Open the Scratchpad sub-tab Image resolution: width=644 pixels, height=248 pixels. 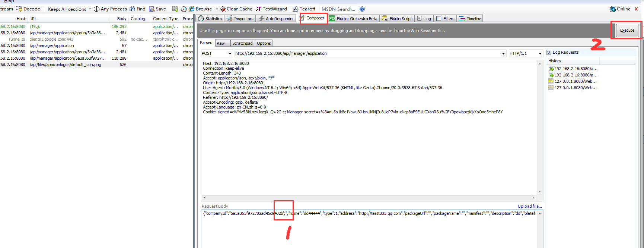point(242,43)
